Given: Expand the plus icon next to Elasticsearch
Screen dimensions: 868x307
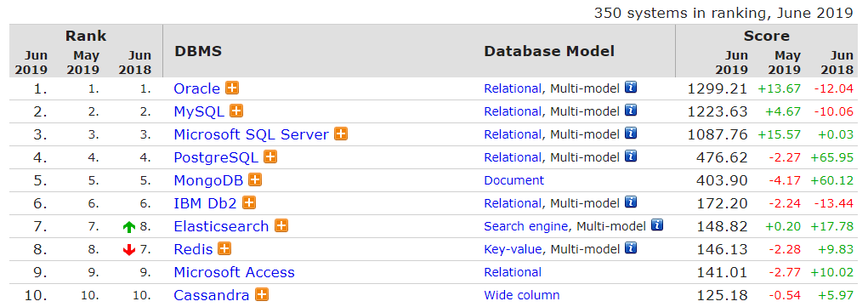Looking at the screenshot, I should (x=281, y=225).
